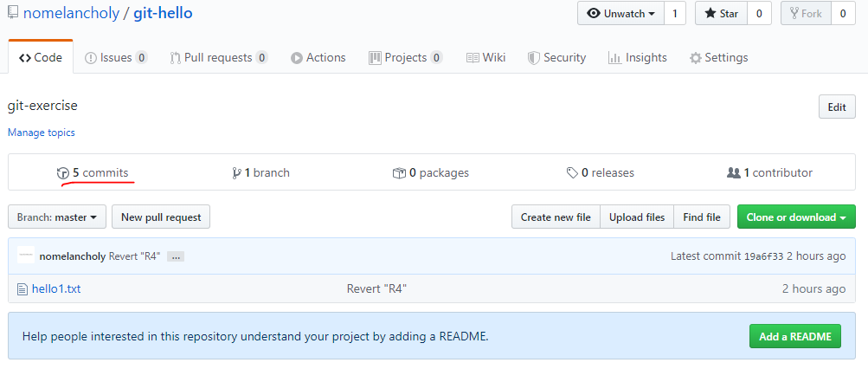This screenshot has width=868, height=369.
Task: View 0 packages
Action: click(x=431, y=173)
